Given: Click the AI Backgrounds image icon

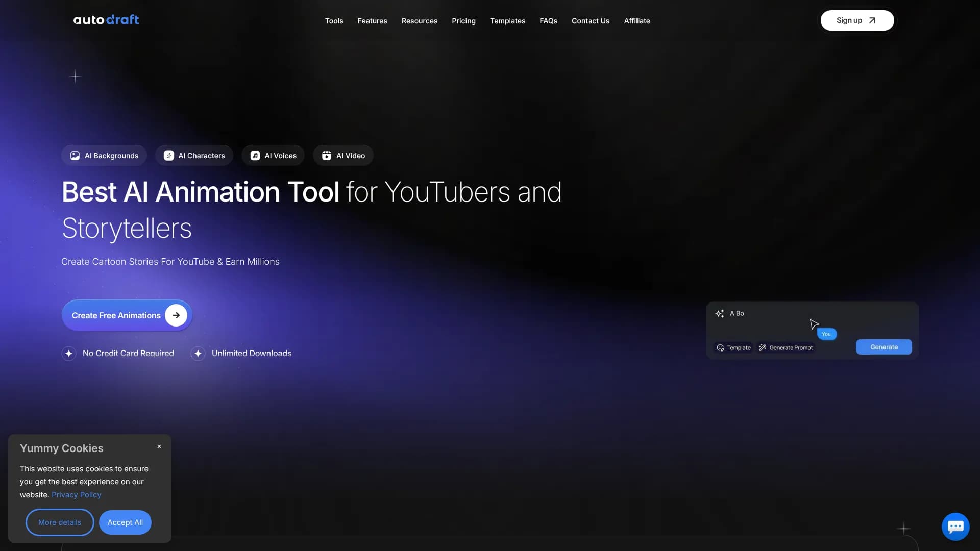Looking at the screenshot, I should (75, 156).
